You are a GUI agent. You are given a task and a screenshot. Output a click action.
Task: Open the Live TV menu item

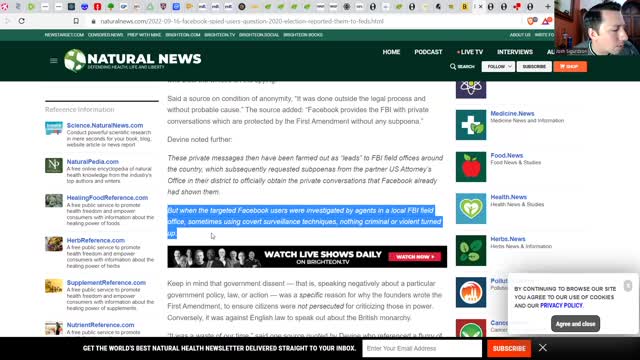tap(470, 52)
